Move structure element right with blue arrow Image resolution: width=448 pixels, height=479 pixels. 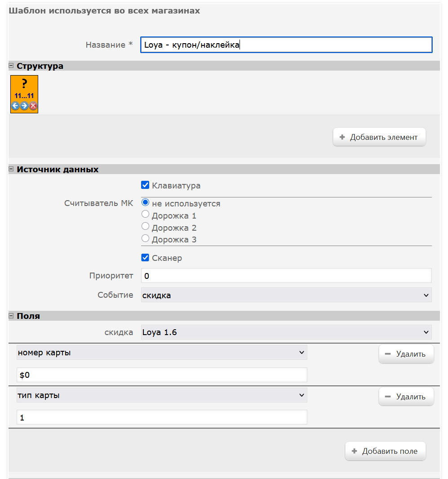(24, 106)
